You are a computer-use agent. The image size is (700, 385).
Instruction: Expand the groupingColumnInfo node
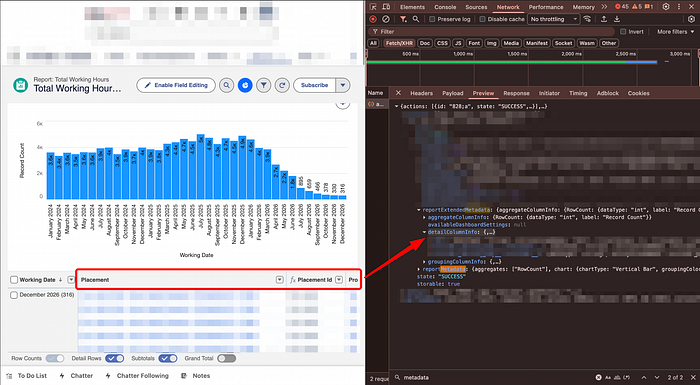pos(425,262)
